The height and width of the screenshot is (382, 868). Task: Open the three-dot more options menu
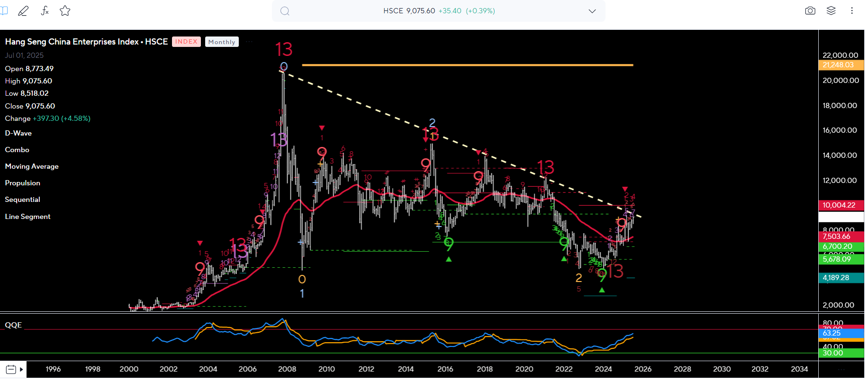tap(852, 11)
